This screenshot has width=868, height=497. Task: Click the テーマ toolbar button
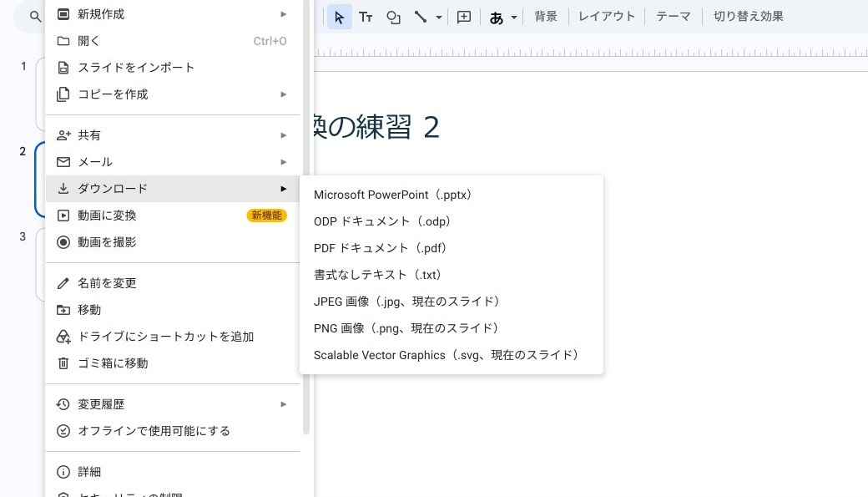click(674, 17)
